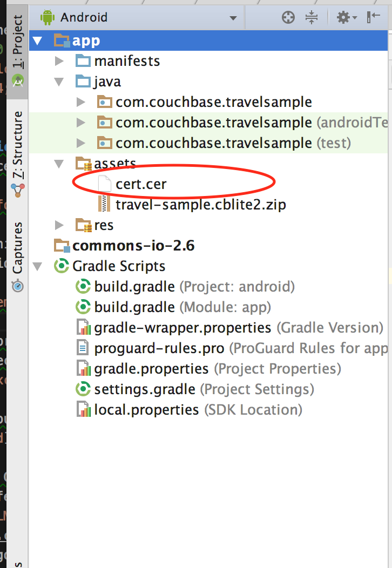Select proguard-rules.pro file name
392x568 pixels.
pos(159,348)
